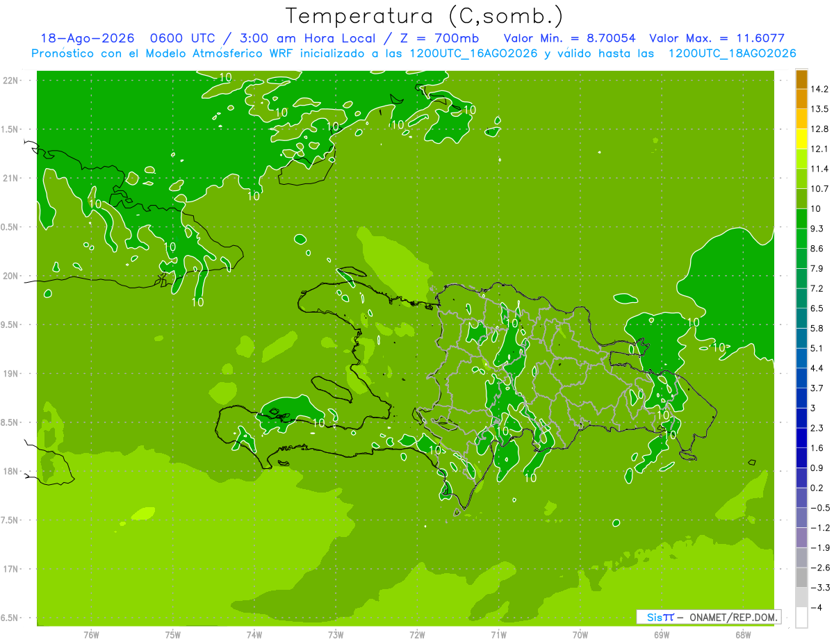Click the 2.3 colorbar label

817,428
